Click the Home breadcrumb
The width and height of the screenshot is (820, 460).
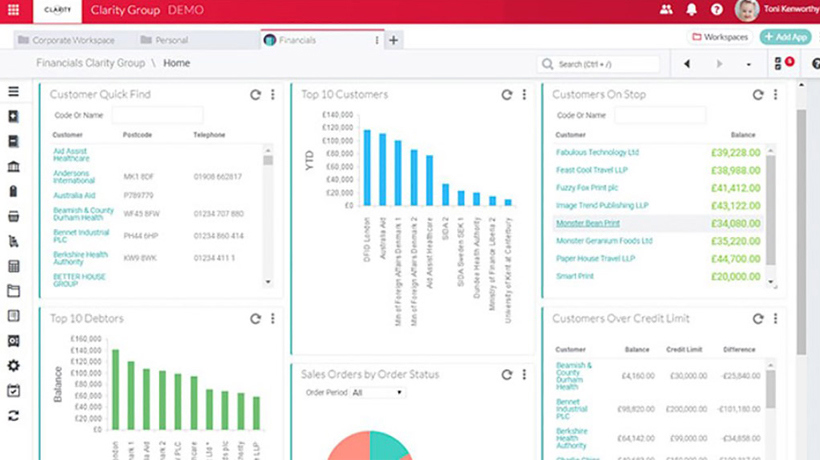pos(177,63)
